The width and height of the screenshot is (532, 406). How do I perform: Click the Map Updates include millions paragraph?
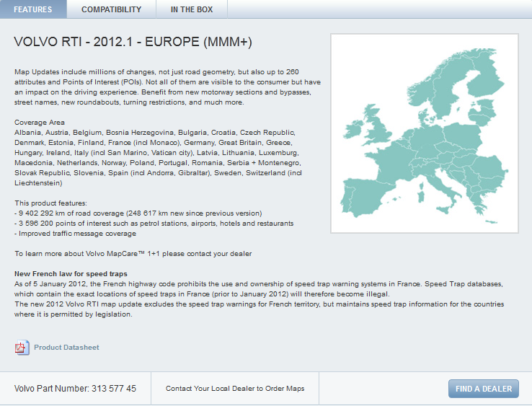tap(168, 87)
